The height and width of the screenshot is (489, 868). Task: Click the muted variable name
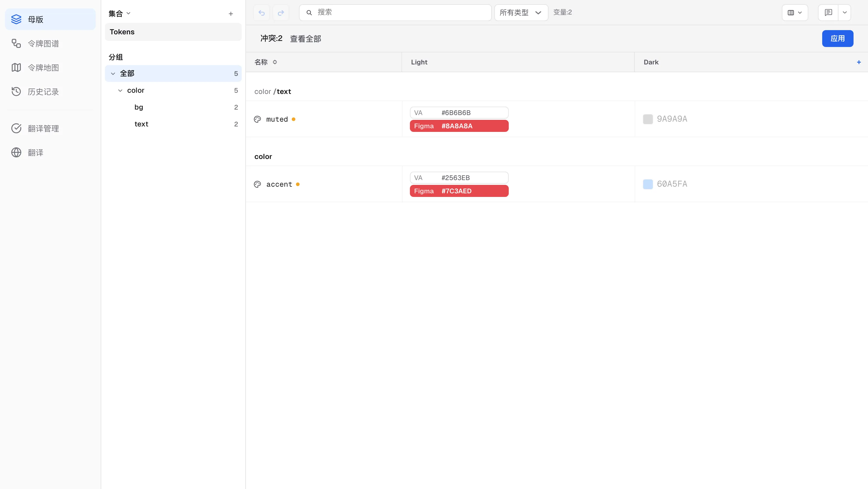point(277,119)
